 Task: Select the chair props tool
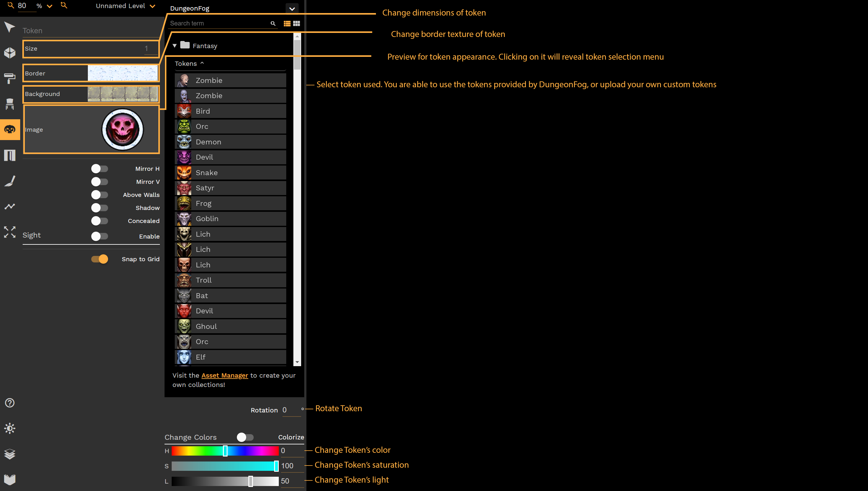pos(10,104)
